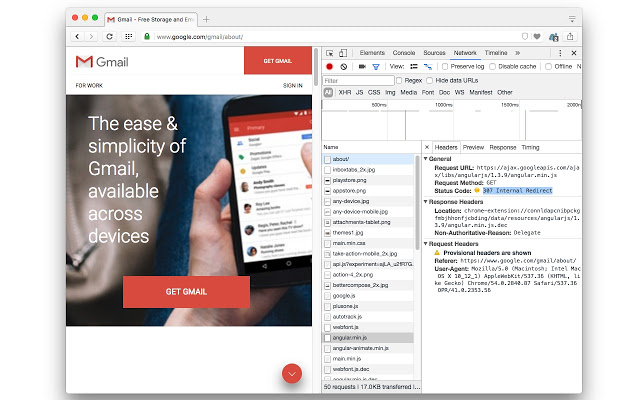Viewport: 640px width, 400px height.
Task: Filter requests by Font type
Action: [x=428, y=93]
